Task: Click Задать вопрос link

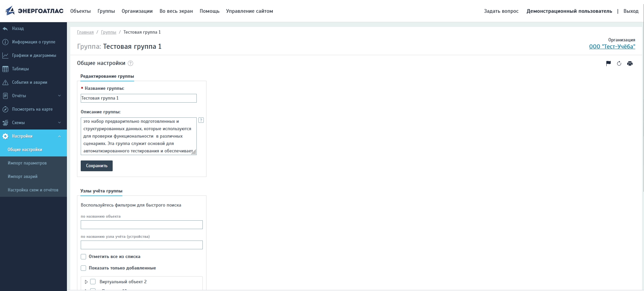Action: 501,11
